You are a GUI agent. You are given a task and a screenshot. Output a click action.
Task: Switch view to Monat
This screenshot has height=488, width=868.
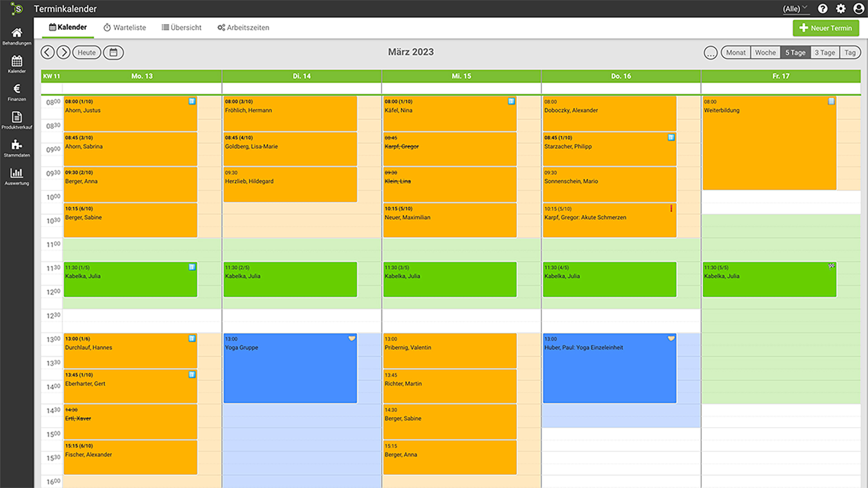pos(736,52)
